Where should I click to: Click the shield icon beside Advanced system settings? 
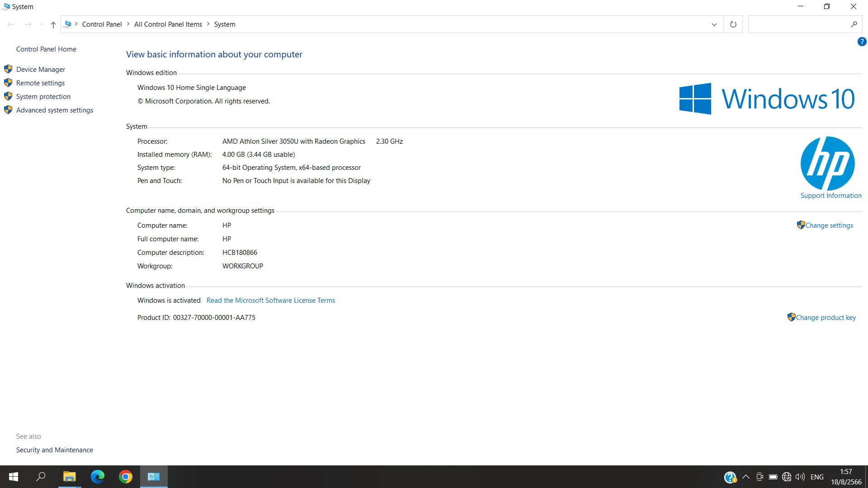tap(8, 110)
